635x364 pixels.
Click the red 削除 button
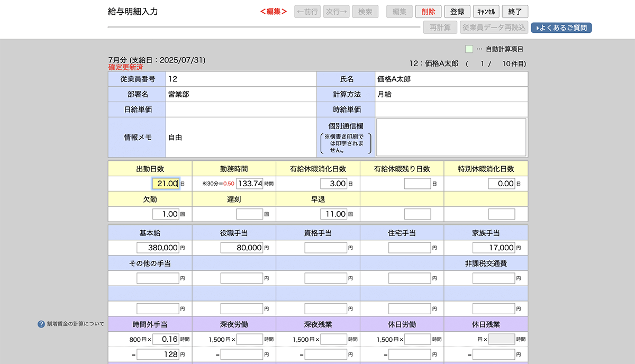point(429,12)
